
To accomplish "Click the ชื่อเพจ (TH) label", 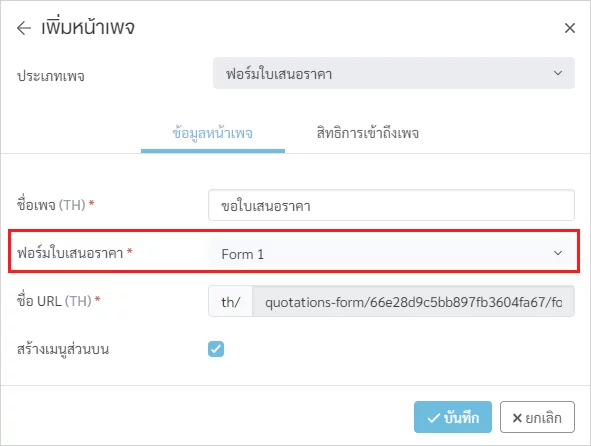I will (x=55, y=205).
